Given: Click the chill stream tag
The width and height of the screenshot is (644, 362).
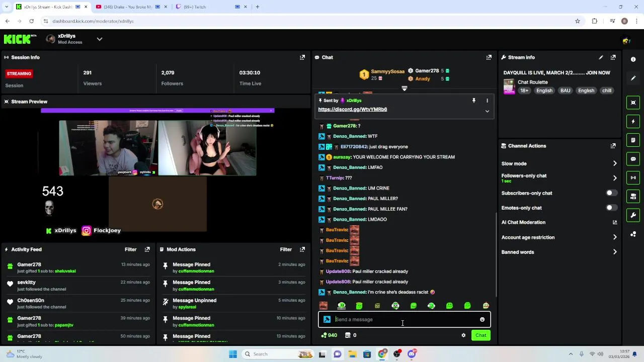Looking at the screenshot, I should (607, 90).
